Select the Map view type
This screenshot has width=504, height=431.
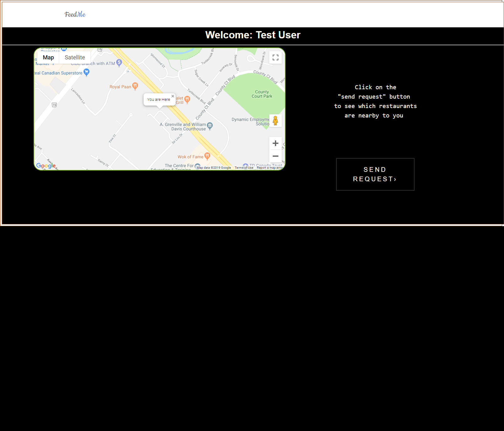point(48,57)
